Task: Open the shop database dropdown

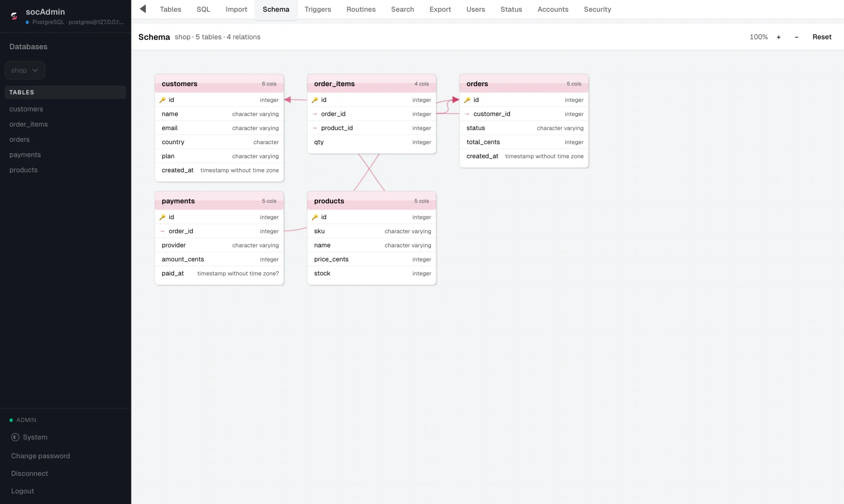Action: 25,70
